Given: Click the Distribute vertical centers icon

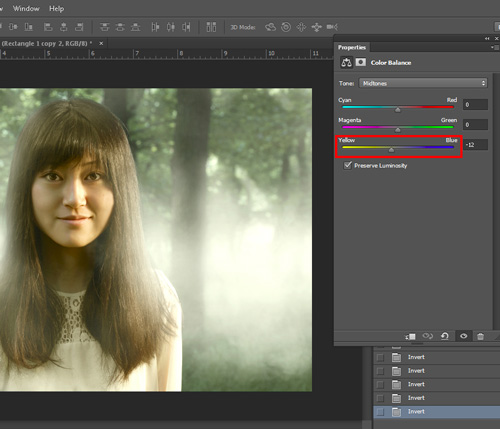Looking at the screenshot, I should [x=120, y=27].
